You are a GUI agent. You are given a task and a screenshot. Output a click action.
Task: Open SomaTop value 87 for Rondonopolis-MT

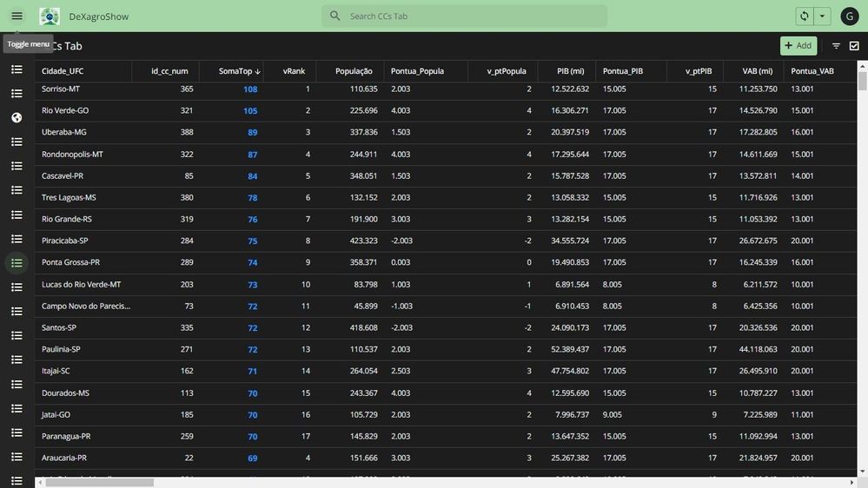(x=253, y=155)
